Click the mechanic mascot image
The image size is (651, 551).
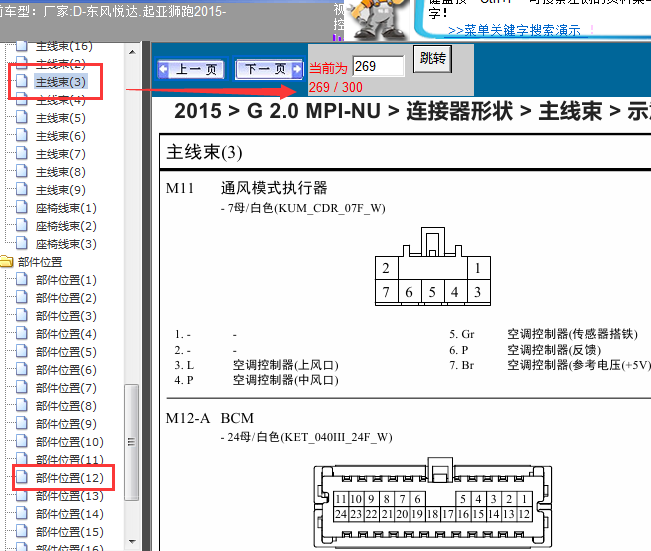pyautogui.click(x=377, y=20)
